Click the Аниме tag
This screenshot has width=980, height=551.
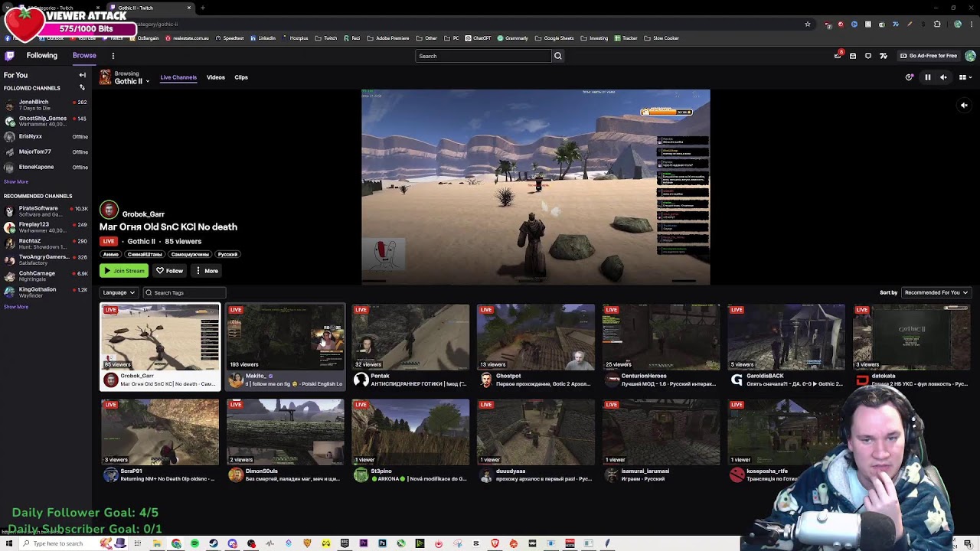(111, 254)
